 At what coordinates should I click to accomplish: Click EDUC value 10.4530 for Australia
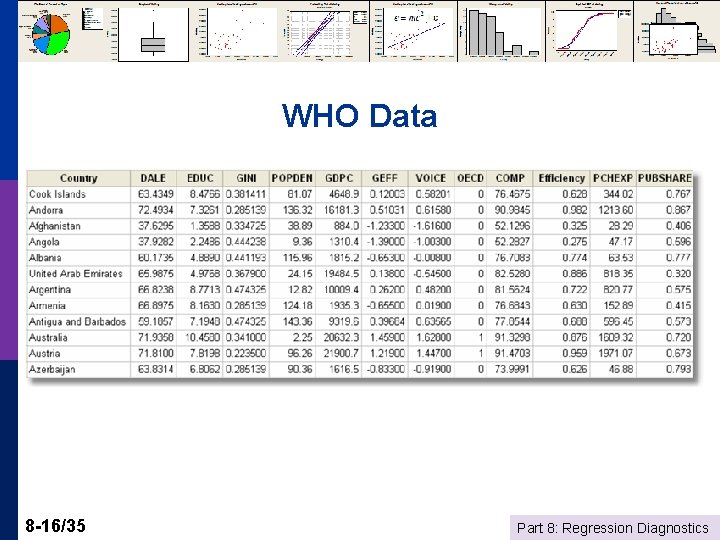point(202,338)
